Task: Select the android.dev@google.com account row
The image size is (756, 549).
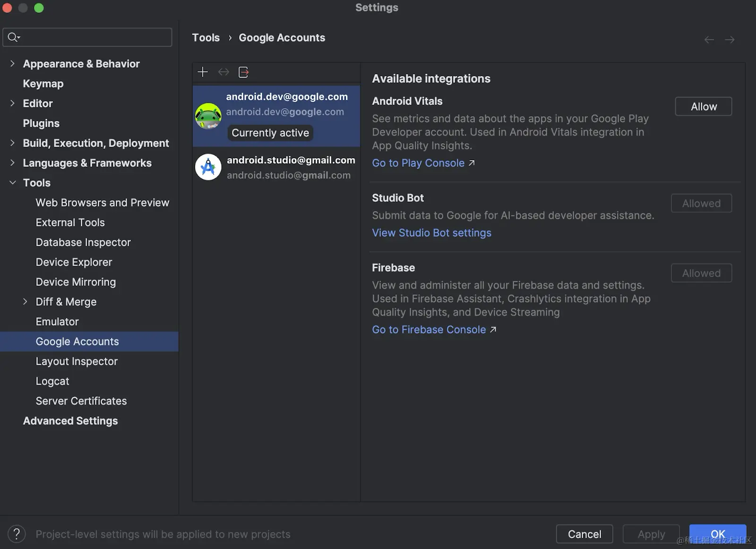Action: (276, 116)
